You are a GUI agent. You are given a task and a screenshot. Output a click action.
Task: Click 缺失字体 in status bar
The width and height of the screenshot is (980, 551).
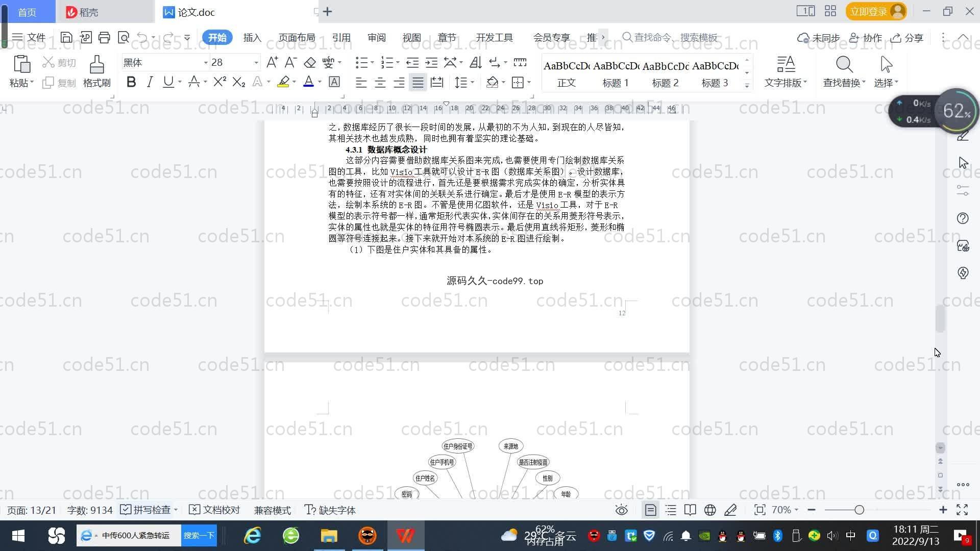[x=330, y=510]
